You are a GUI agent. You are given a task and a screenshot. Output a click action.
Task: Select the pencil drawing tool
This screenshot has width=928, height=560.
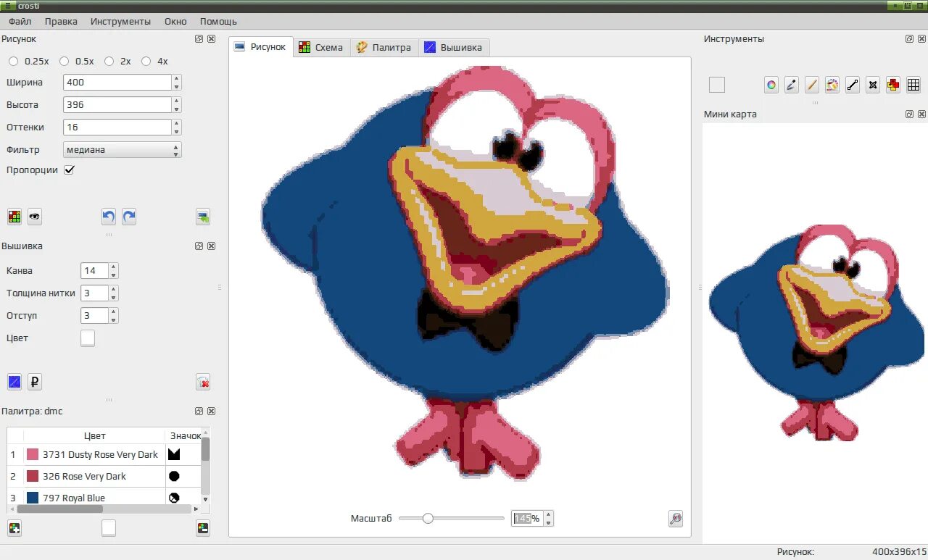click(812, 85)
